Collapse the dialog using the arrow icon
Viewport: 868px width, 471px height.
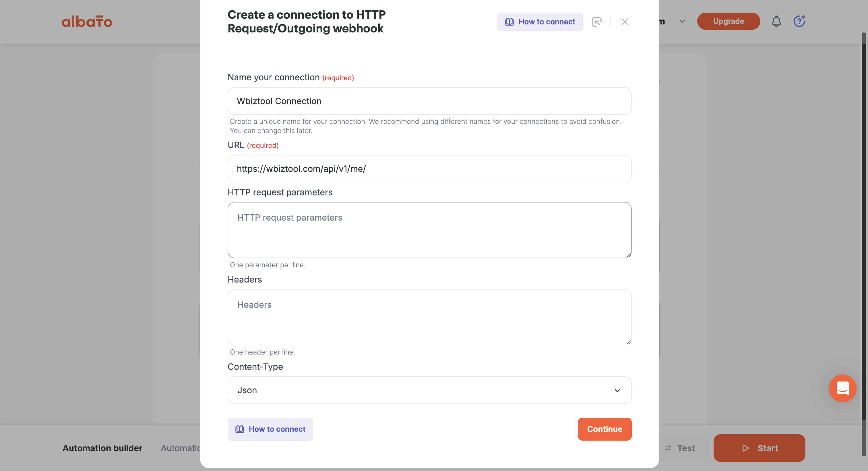pyautogui.click(x=596, y=22)
